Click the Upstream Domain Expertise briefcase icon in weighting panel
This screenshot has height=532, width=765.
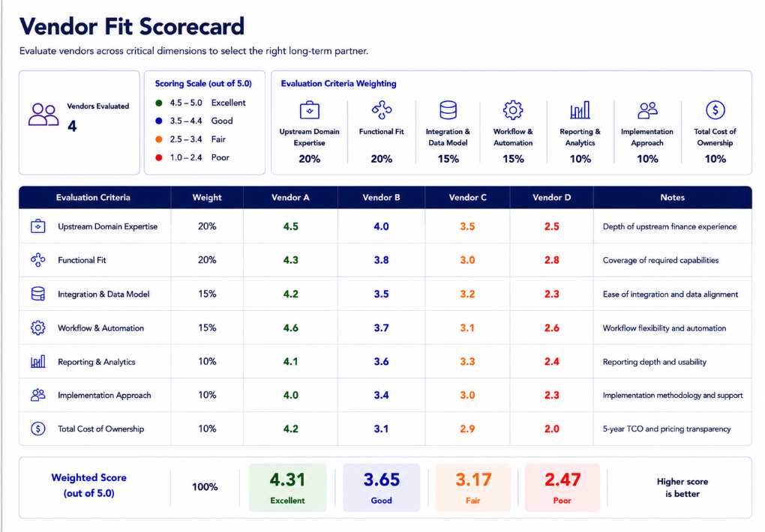[309, 110]
